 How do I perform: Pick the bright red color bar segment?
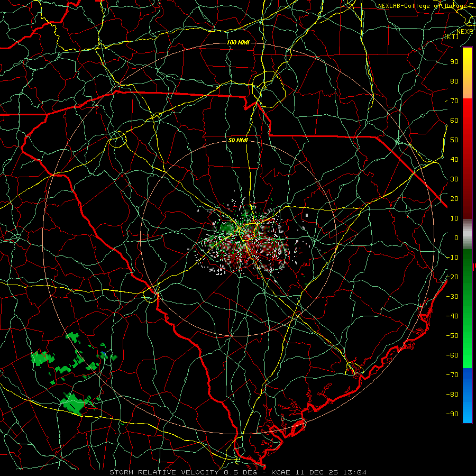(x=467, y=114)
